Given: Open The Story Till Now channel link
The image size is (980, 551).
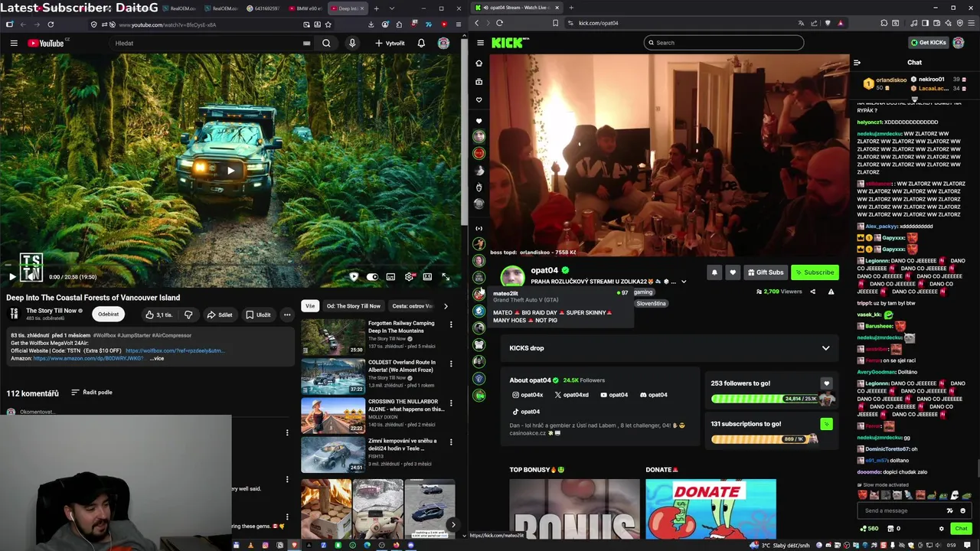Looking at the screenshot, I should point(51,311).
